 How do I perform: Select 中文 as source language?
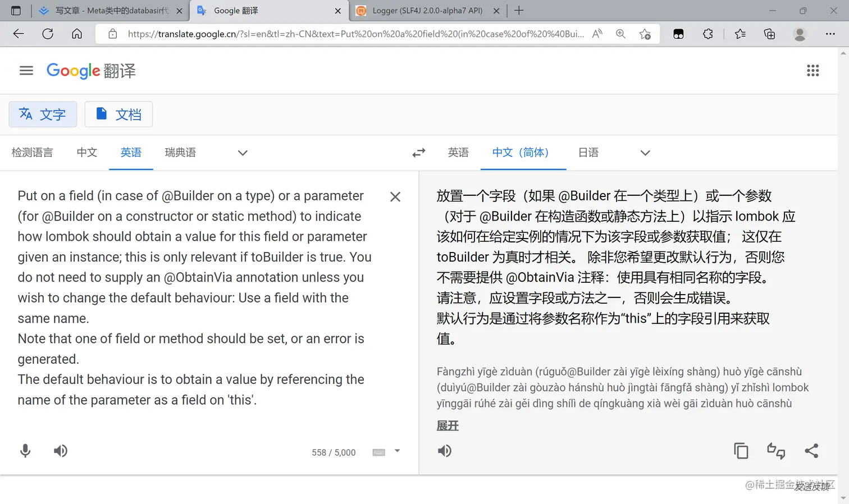point(87,153)
